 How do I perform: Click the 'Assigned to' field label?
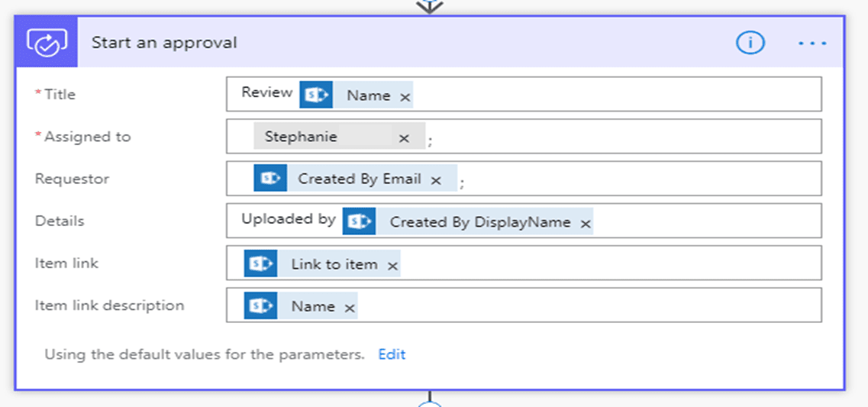coord(88,137)
